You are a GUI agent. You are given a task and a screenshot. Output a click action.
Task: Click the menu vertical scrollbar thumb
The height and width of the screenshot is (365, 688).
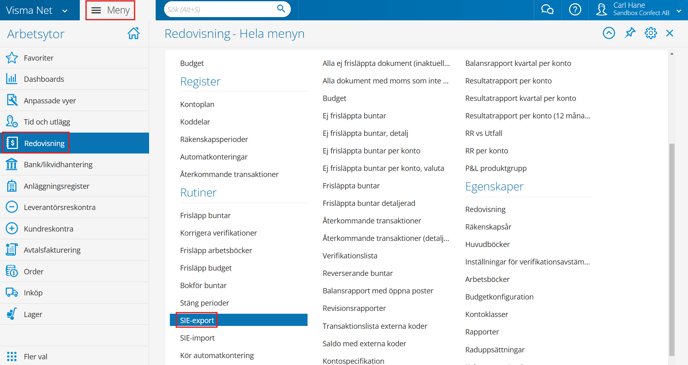(x=671, y=249)
